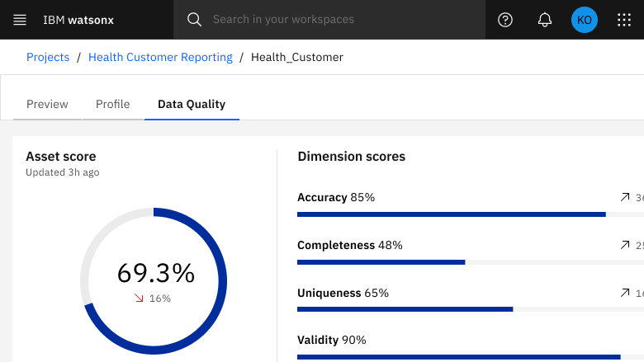Go to the Projects breadcrumb link

pyautogui.click(x=48, y=58)
